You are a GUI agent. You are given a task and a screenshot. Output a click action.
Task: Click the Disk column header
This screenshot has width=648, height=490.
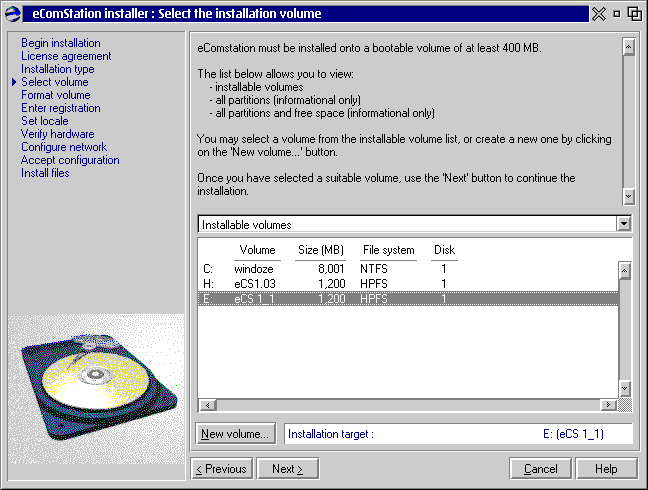tap(444, 250)
